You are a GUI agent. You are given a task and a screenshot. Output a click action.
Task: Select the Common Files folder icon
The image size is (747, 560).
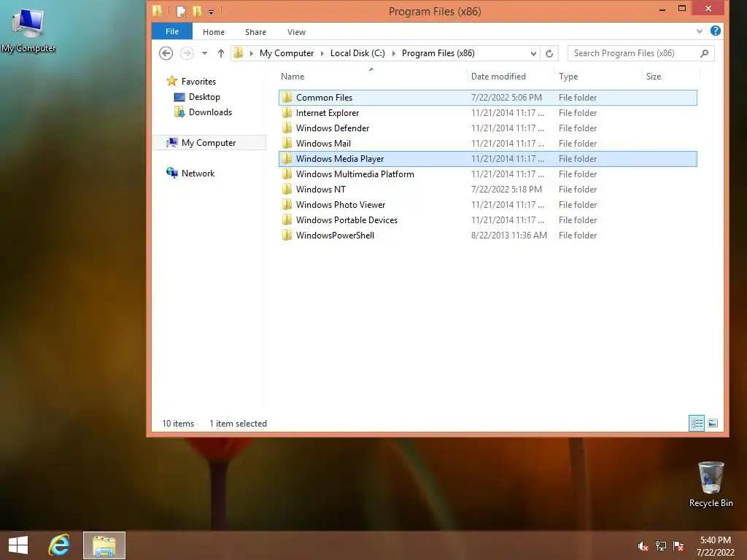287,97
